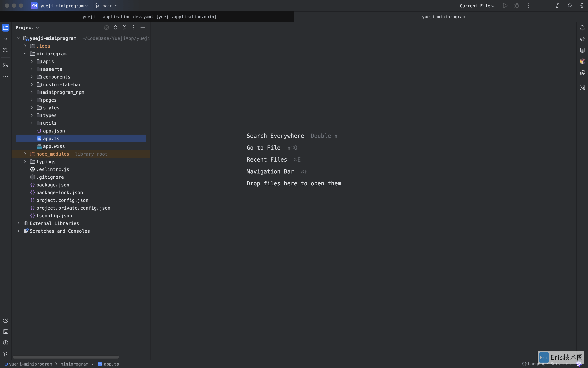588x368 pixels.
Task: Open Language Services status widget
Action: 546,364
